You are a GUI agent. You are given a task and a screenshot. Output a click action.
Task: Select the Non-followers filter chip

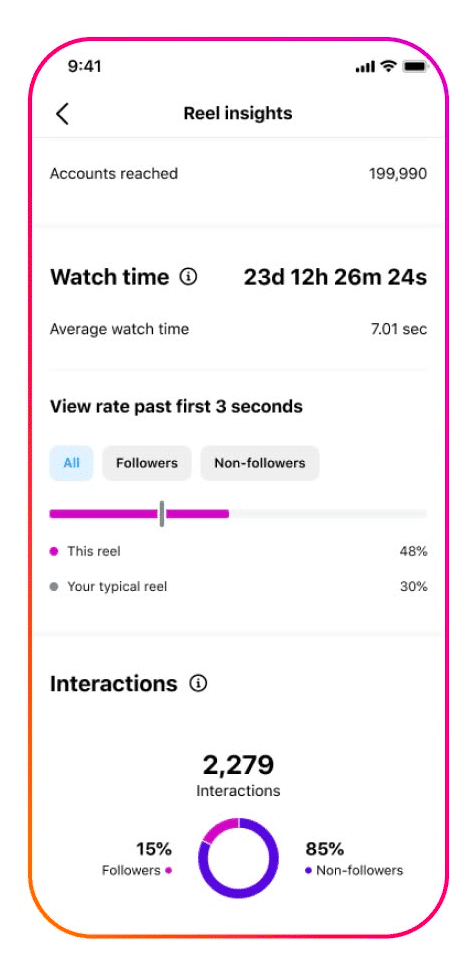pyautogui.click(x=260, y=463)
